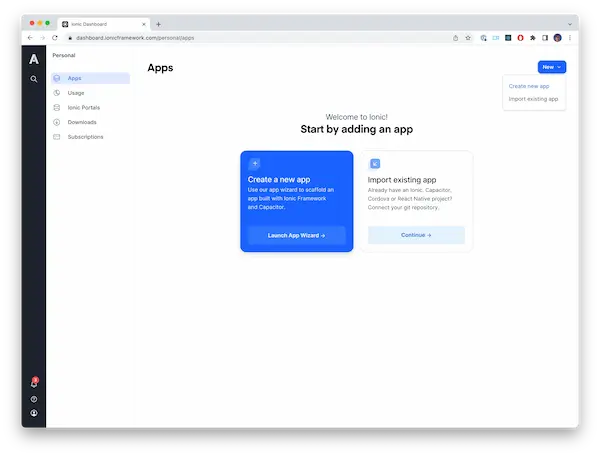This screenshot has height=456, width=600.
Task: Choose Import existing app from dropdown
Action: [533, 99]
